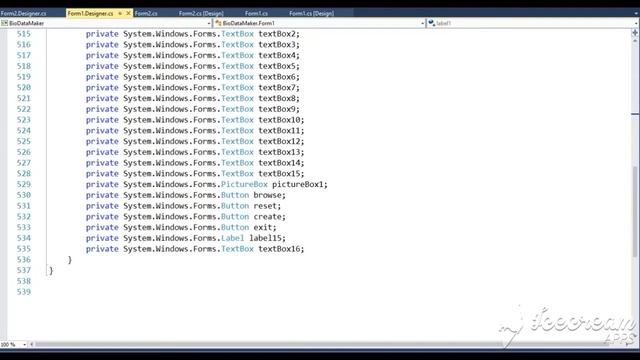The image size is (640, 360).
Task: Click the horizontal scrollbar left arrow
Action: click(x=31, y=344)
